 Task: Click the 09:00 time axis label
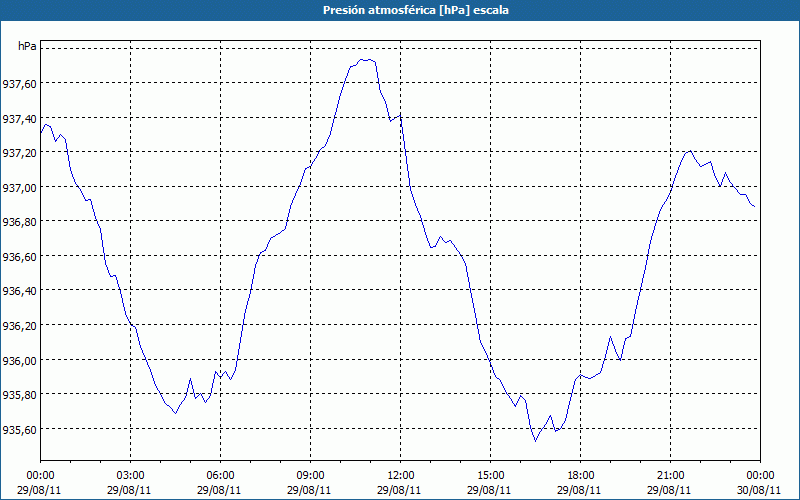point(310,476)
